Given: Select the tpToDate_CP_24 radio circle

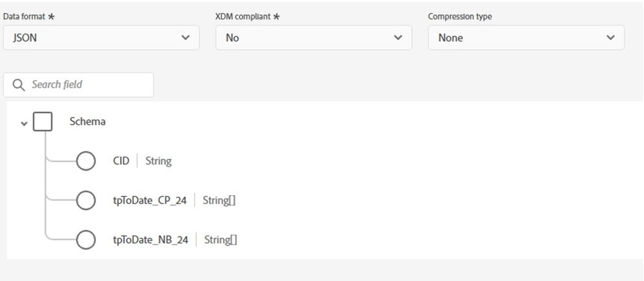Looking at the screenshot, I should tap(86, 200).
